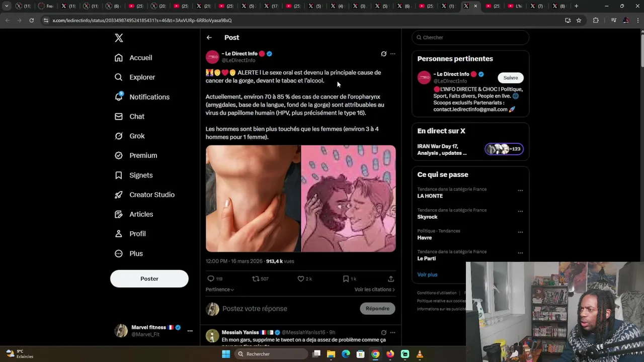644x362 pixels.
Task: Click Conditions d'utilisation footer link
Action: pos(437,293)
